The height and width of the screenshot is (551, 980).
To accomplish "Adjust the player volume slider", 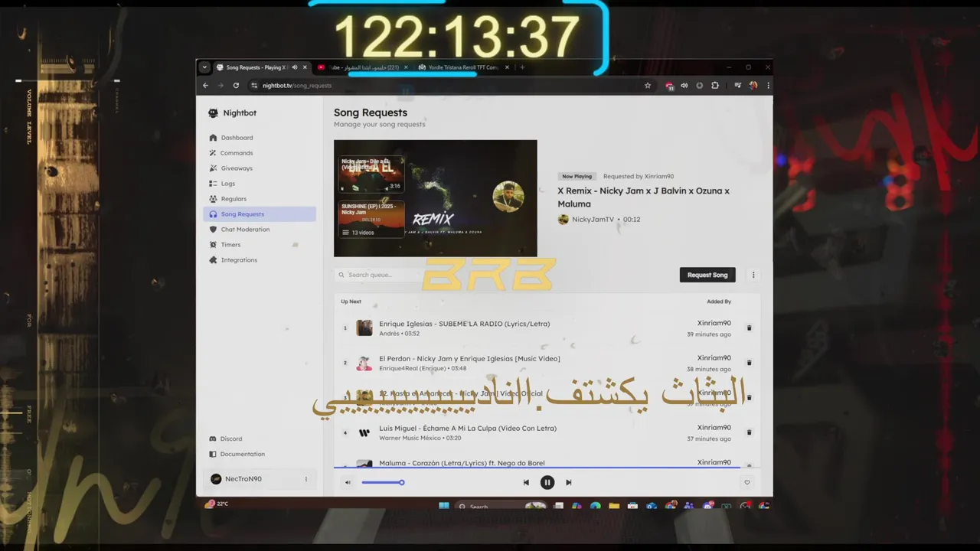I will click(x=383, y=482).
